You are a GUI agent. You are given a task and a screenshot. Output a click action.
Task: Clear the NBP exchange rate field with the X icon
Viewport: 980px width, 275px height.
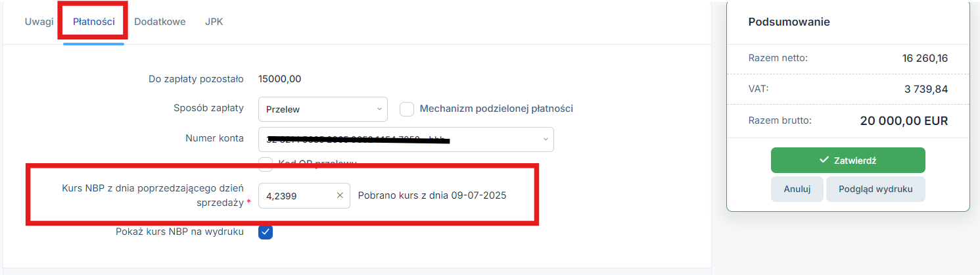click(x=340, y=195)
